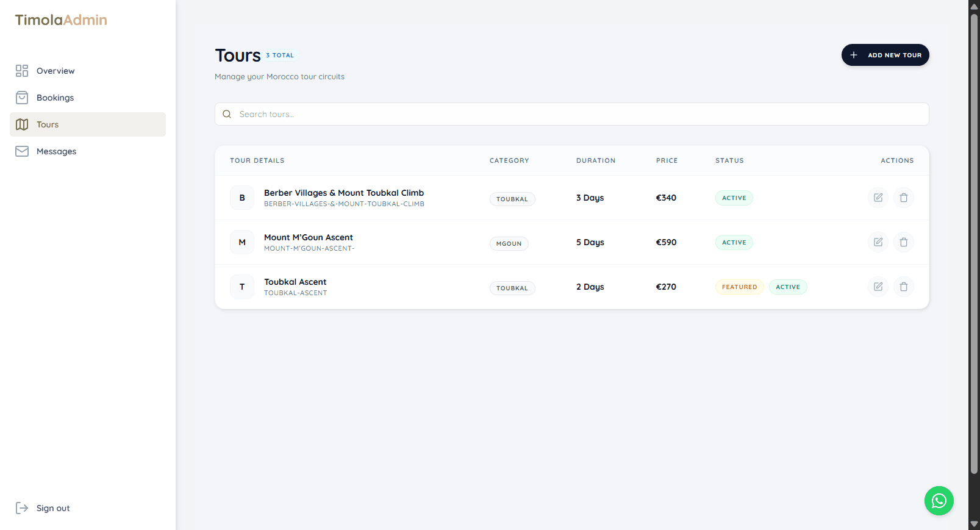980x530 pixels.
Task: Click the page scrollbar down arrow
Action: point(974,524)
